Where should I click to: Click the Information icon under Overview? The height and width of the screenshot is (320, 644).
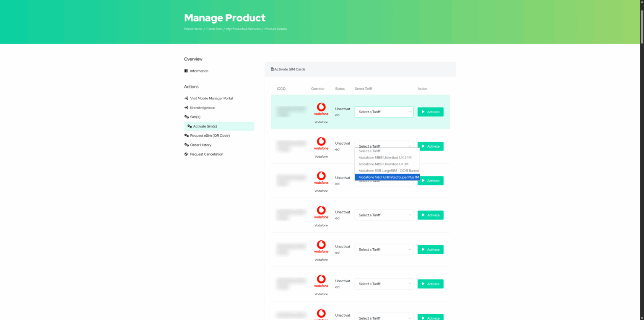coord(186,70)
